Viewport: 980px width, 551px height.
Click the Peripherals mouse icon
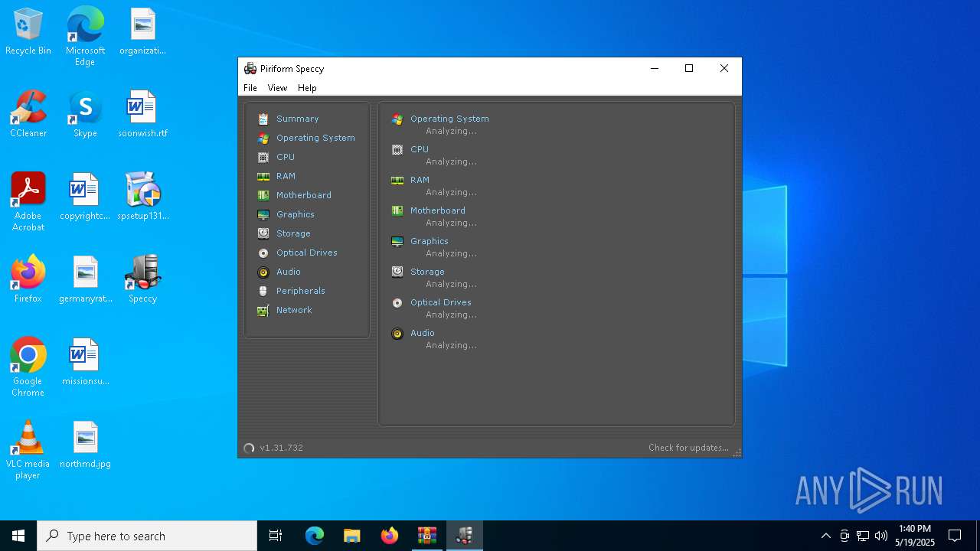263,291
